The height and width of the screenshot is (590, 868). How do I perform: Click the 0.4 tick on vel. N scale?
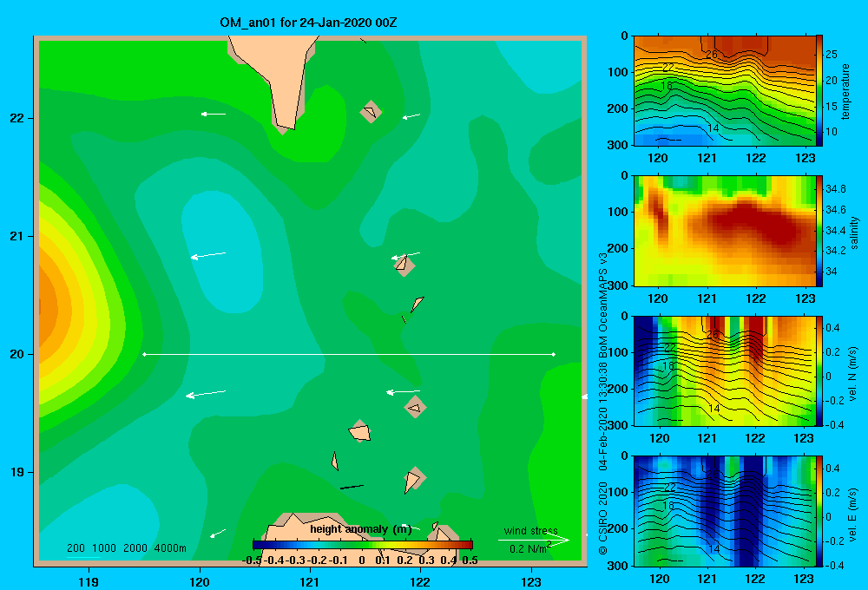832,328
